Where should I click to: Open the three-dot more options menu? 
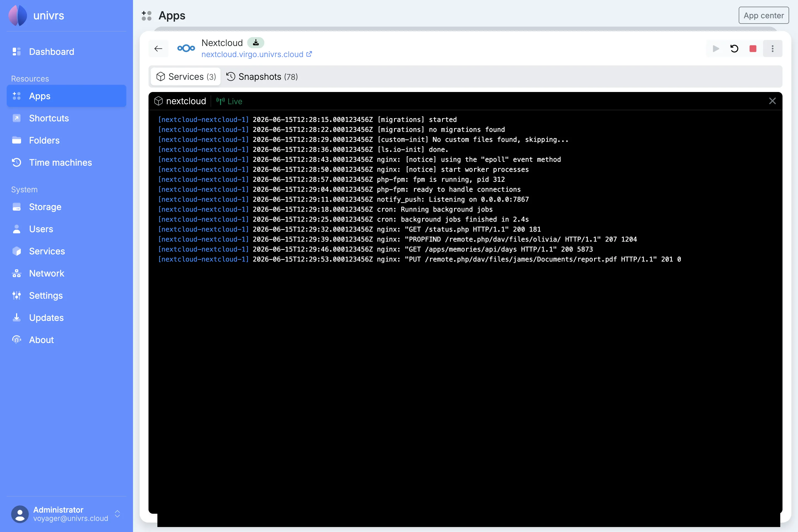(x=773, y=48)
